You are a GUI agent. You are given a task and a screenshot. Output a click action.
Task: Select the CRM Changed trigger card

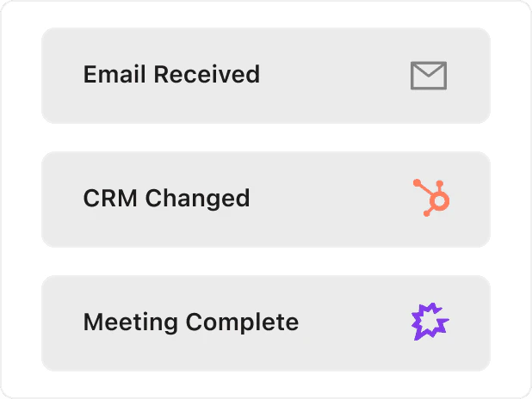coord(265,199)
